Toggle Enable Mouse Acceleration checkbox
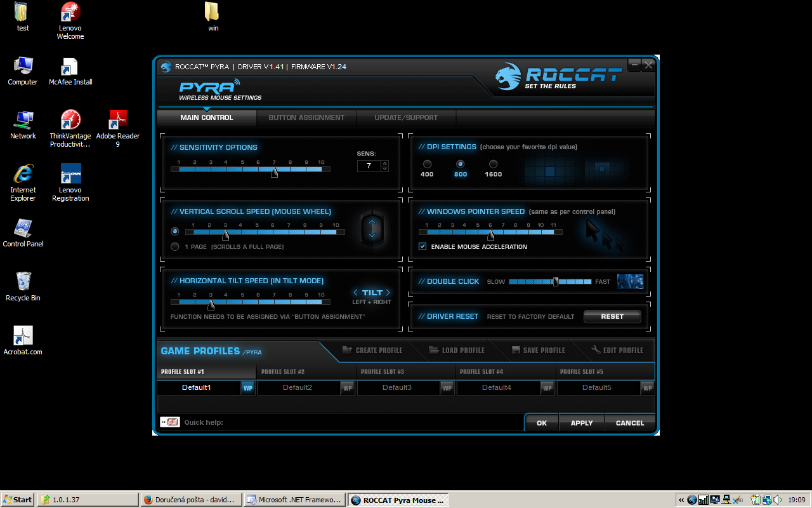Image resolution: width=812 pixels, height=508 pixels. click(422, 246)
